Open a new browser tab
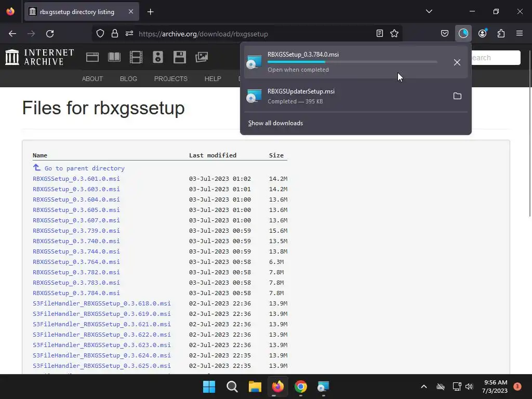The height and width of the screenshot is (399, 532). pos(150,12)
